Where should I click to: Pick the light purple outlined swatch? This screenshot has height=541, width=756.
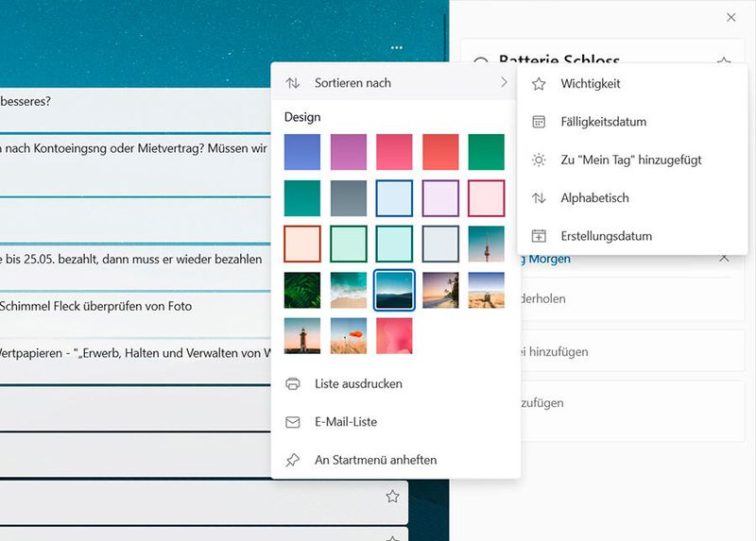pyautogui.click(x=440, y=198)
